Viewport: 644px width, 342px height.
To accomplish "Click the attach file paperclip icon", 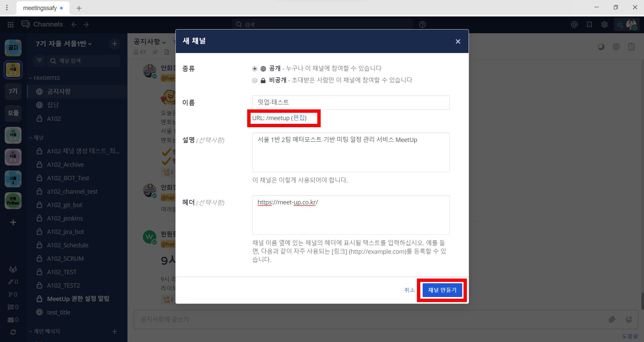I will pyautogui.click(x=612, y=320).
